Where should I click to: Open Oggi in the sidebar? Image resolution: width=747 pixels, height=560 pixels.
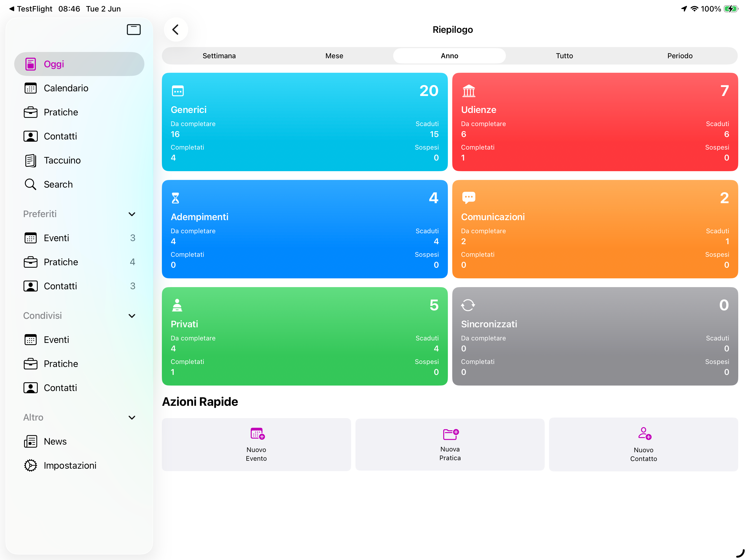[79, 64]
